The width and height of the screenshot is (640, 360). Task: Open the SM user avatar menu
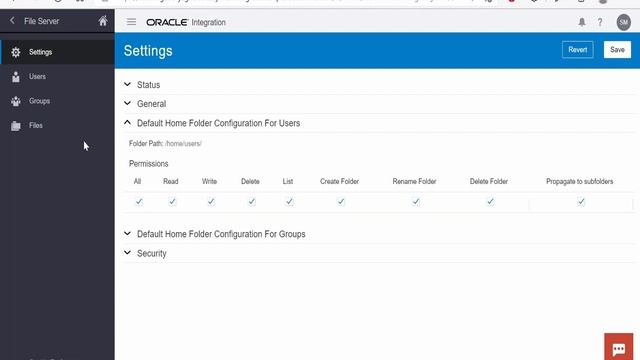[623, 22]
